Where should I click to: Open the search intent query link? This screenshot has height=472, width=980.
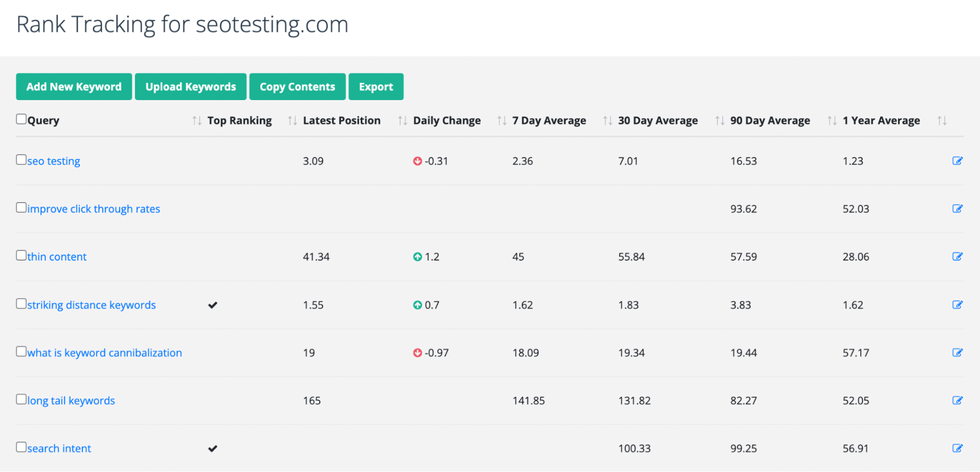click(x=59, y=448)
